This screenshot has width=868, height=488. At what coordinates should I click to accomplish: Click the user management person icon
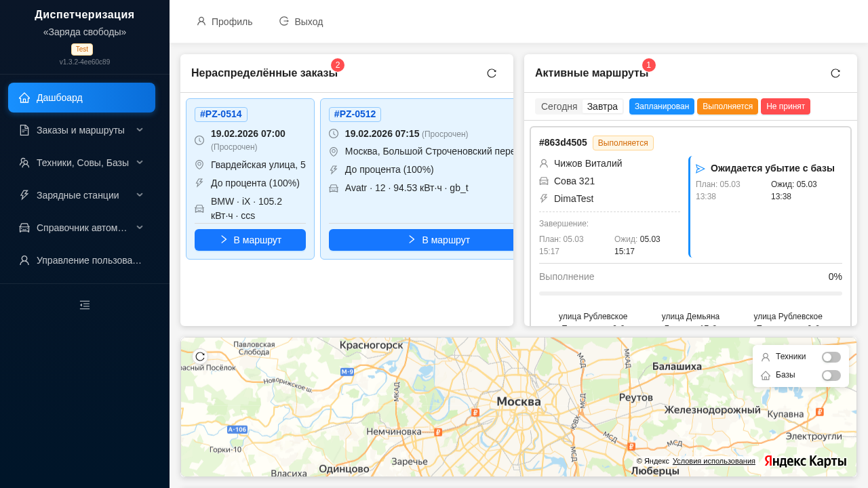pos(24,260)
